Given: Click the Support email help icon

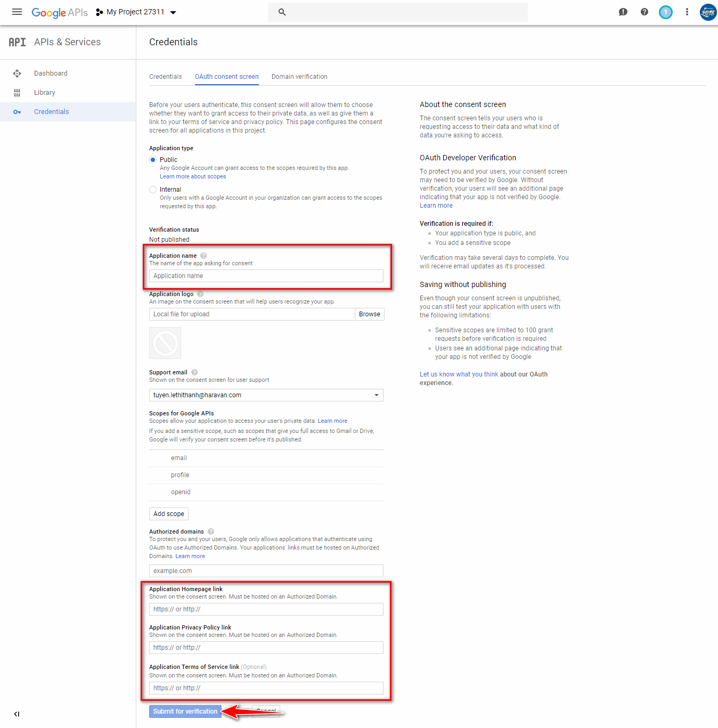Looking at the screenshot, I should tap(194, 372).
